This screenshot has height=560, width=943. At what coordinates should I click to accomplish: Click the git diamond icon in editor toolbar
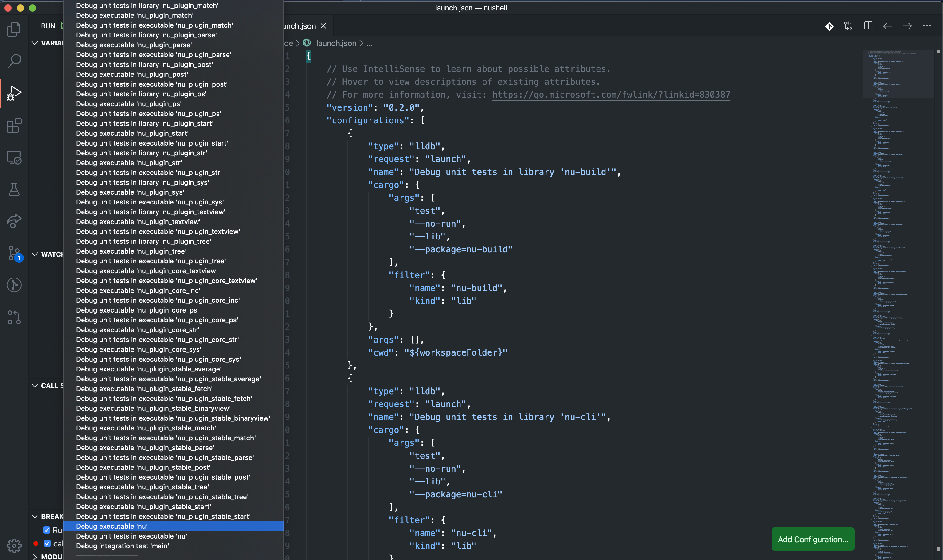(x=829, y=26)
